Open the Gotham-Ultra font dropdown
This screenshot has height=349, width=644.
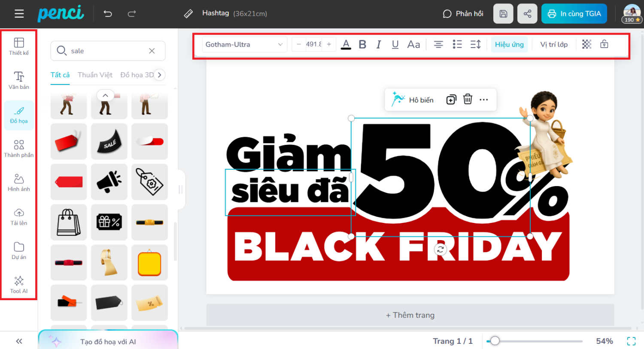pyautogui.click(x=244, y=44)
